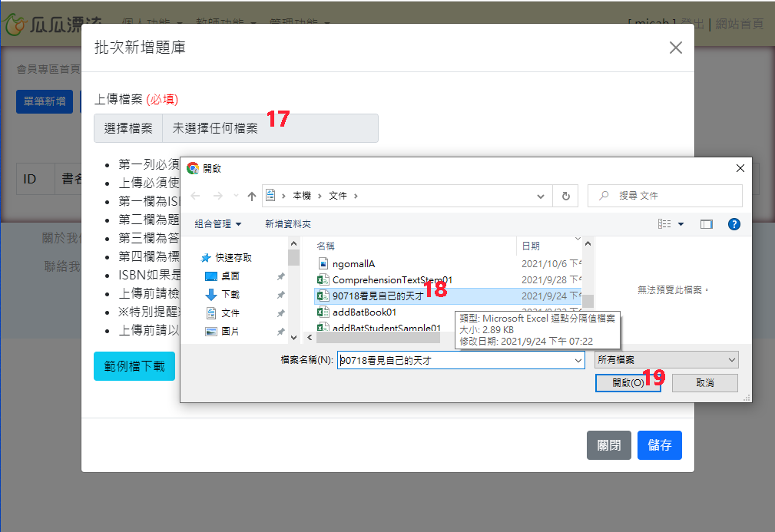Click the pin icon beside 下載
775x532 pixels.
pyautogui.click(x=281, y=295)
